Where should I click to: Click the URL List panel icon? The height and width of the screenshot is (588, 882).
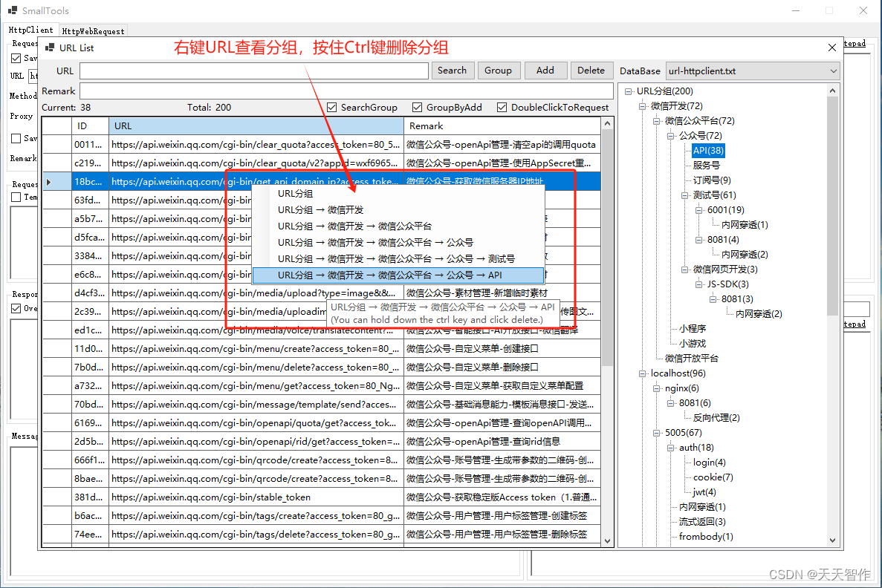49,48
